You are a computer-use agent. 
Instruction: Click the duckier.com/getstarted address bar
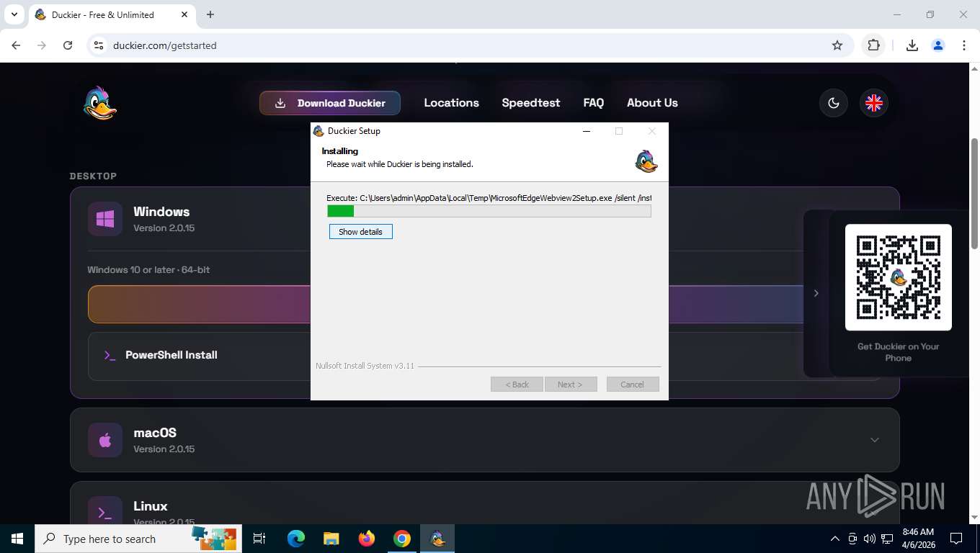[x=468, y=45]
